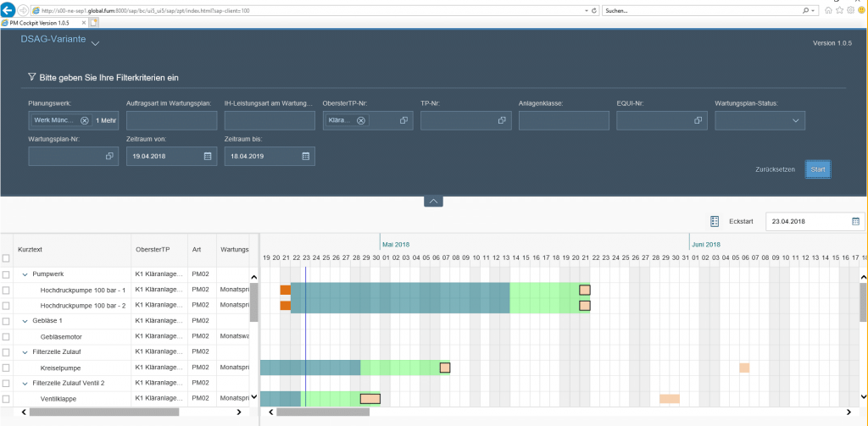Screen dimensions: 868x426
Task: Click Zurücksetzen to reset filters
Action: [775, 170]
